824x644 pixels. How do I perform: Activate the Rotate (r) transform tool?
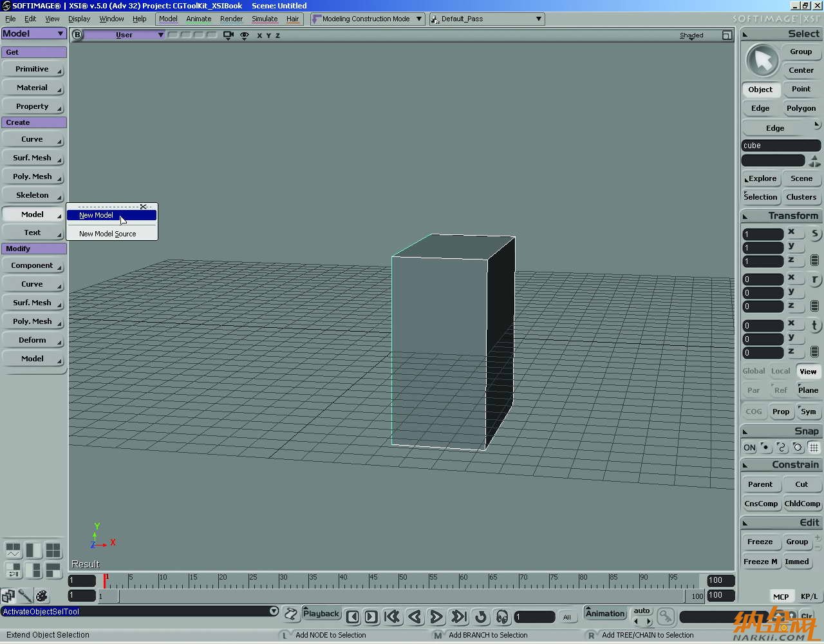point(815,279)
